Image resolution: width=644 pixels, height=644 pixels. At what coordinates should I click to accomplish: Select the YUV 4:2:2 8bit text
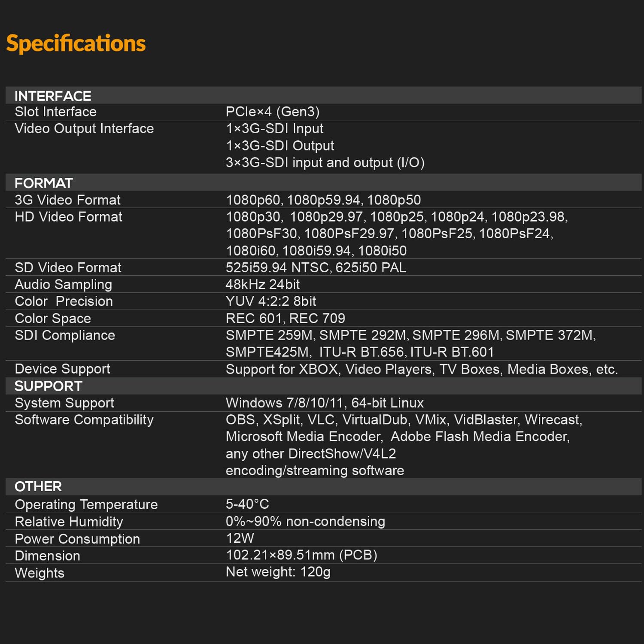pyautogui.click(x=271, y=301)
